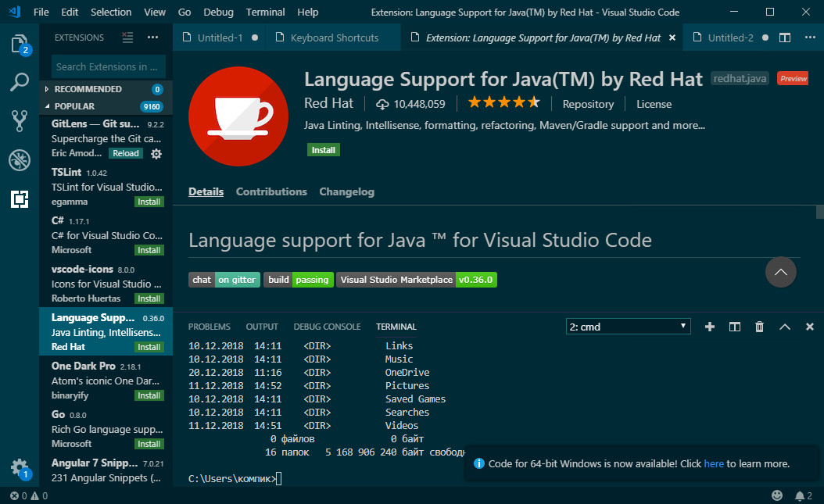The image size is (824, 504).
Task: Open the Extensions panel more actions menu
Action: click(153, 38)
